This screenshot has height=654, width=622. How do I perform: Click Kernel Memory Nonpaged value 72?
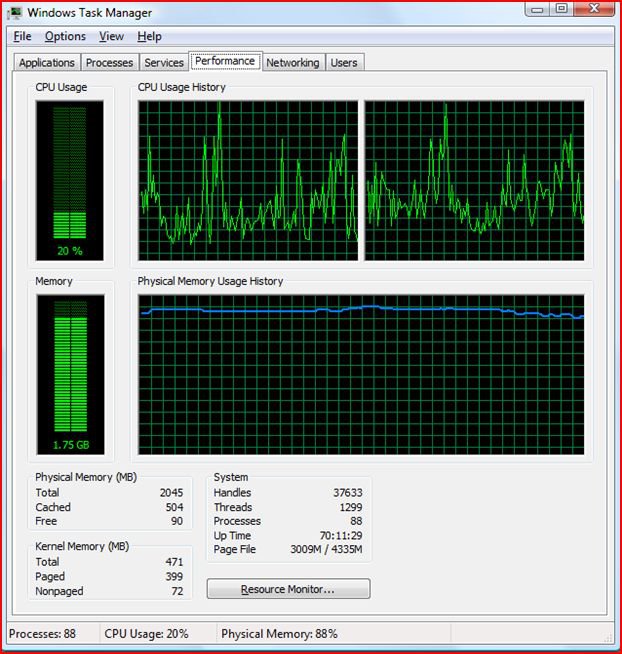point(177,591)
